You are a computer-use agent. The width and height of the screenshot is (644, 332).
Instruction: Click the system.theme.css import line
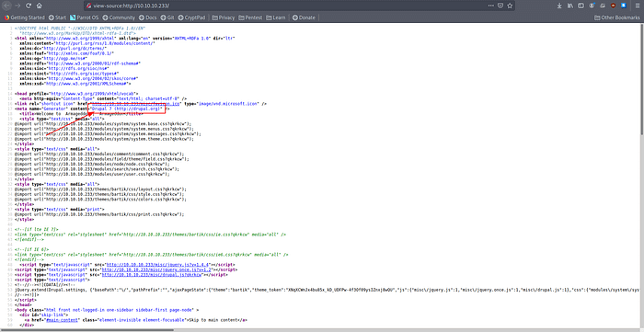pos(104,139)
